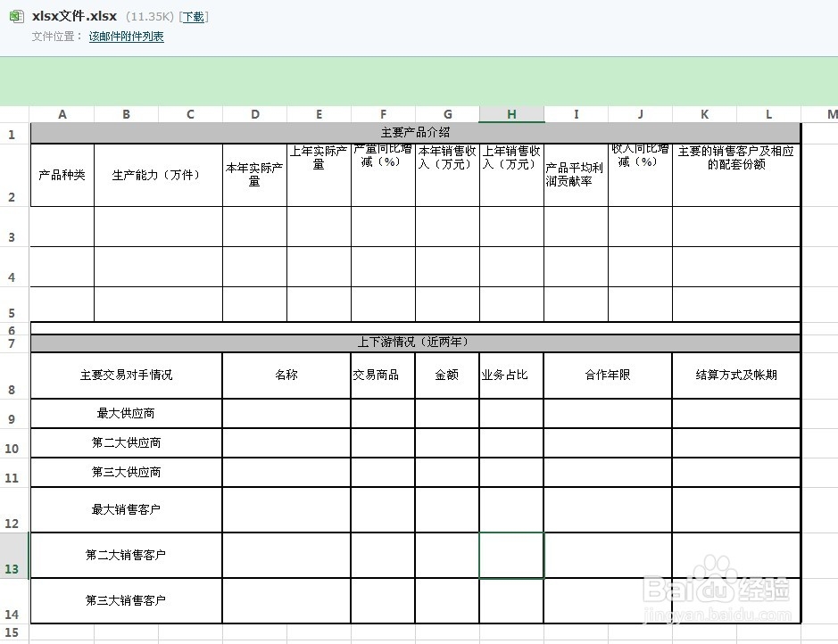
Task: Download the file via 下载 link
Action: click(194, 16)
